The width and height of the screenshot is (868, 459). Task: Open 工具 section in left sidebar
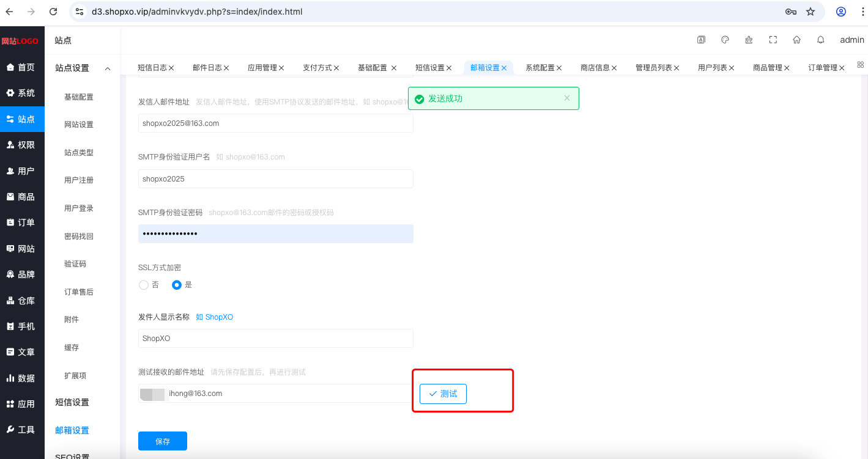(22, 430)
